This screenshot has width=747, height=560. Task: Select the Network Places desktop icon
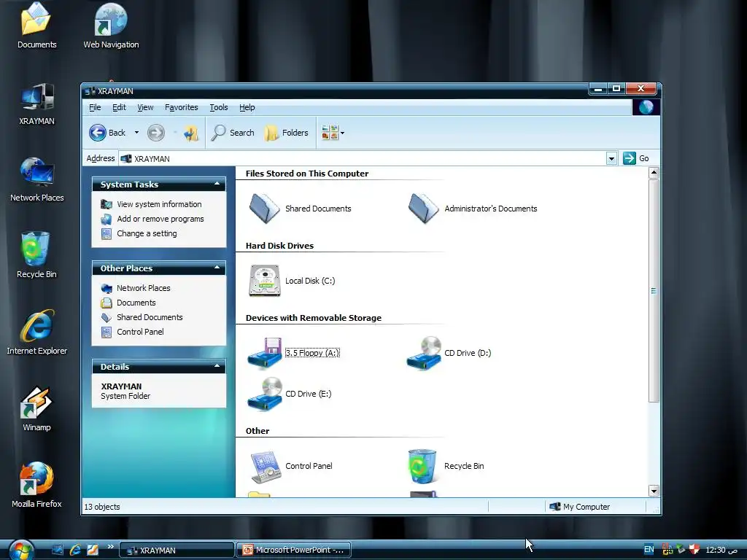[x=37, y=172]
